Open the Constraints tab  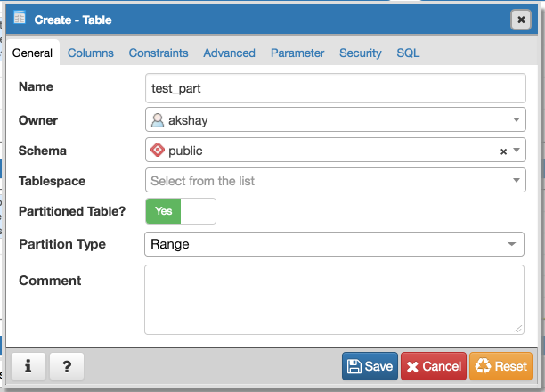159,53
